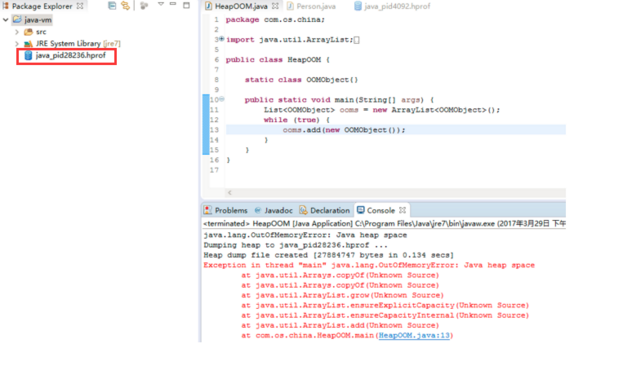This screenshot has width=643, height=369.
Task: Open HeapOOM.java:13 stack trace link
Action: tap(414, 335)
